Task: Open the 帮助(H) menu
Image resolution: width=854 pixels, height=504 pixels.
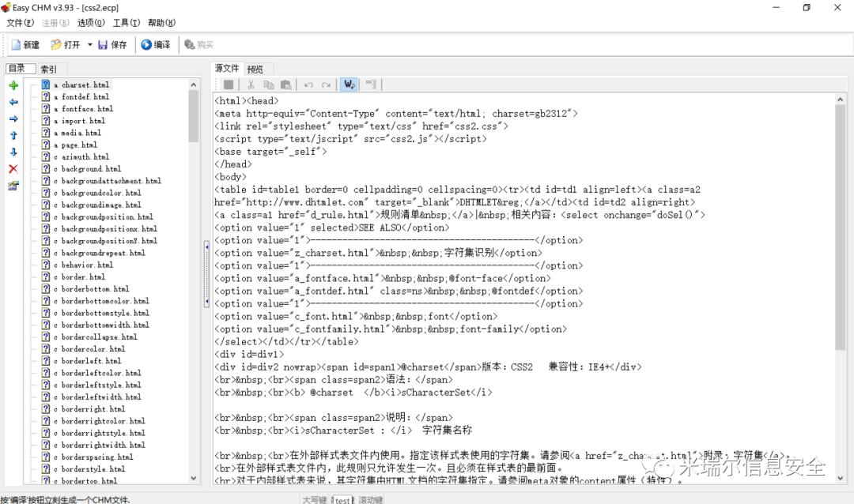Action: point(162,22)
